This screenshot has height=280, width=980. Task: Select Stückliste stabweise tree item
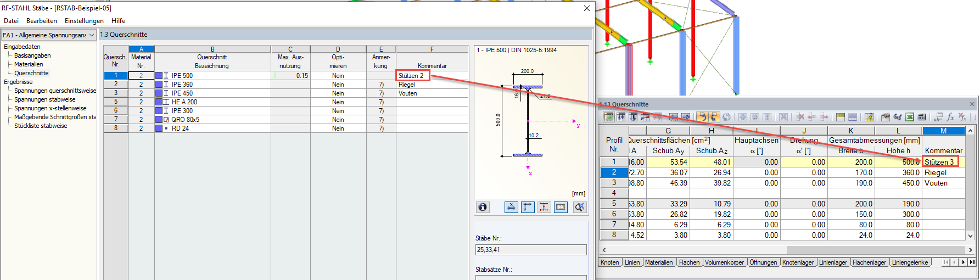click(41, 126)
